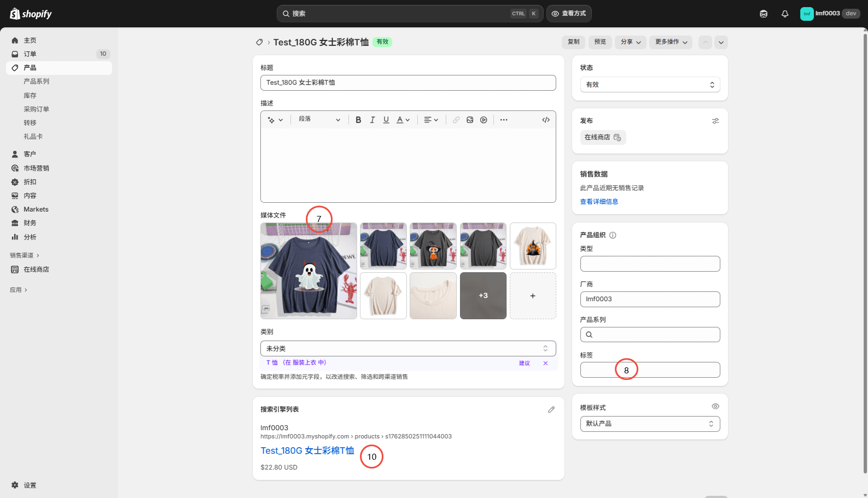Click the 标题 input field

coord(408,83)
